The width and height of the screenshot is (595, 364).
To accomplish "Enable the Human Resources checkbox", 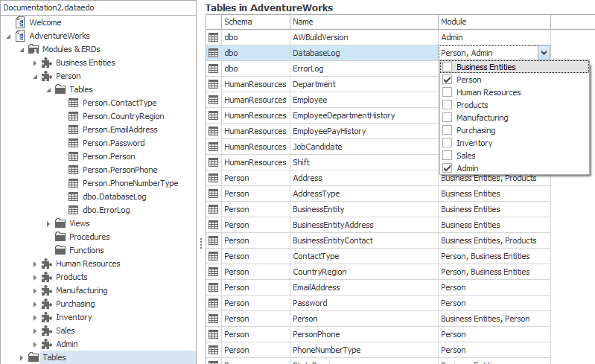I will 448,92.
